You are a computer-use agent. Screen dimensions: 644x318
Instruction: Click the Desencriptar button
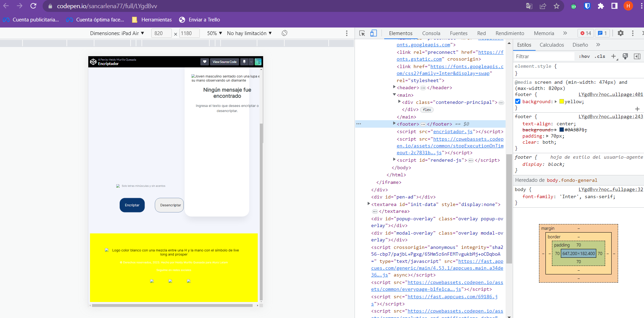[169, 205]
